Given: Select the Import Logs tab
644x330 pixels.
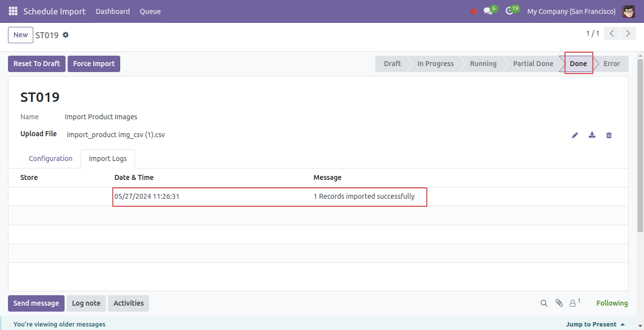Looking at the screenshot, I should [108, 159].
